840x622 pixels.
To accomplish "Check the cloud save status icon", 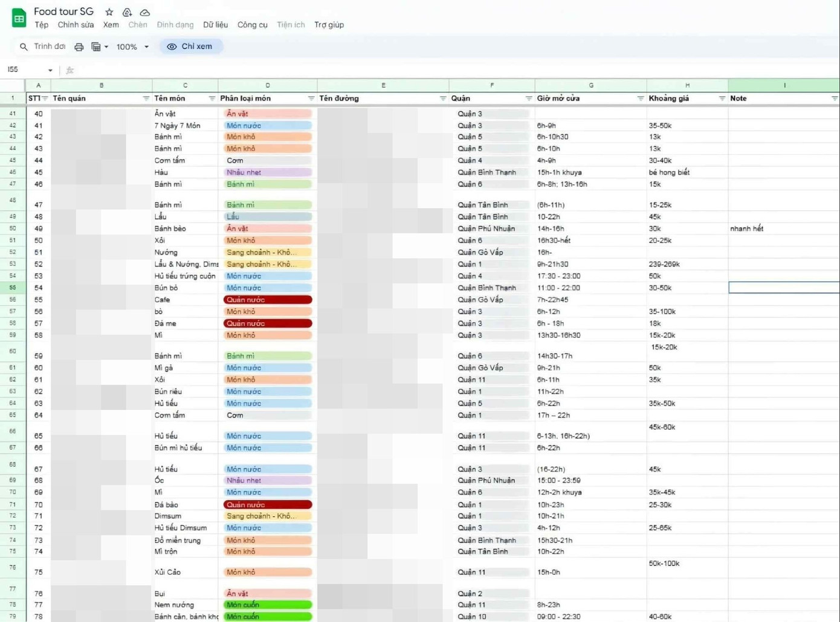I will [x=145, y=12].
